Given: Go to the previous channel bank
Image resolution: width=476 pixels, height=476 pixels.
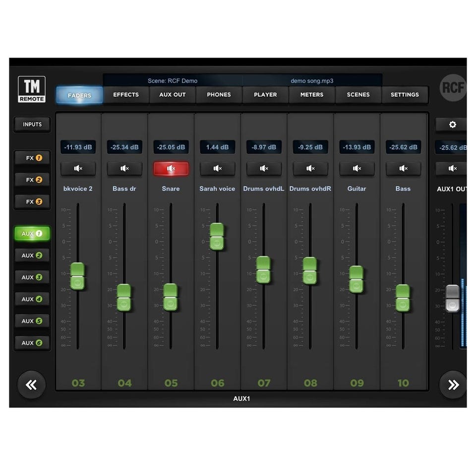Looking at the screenshot, I should pyautogui.click(x=31, y=385).
